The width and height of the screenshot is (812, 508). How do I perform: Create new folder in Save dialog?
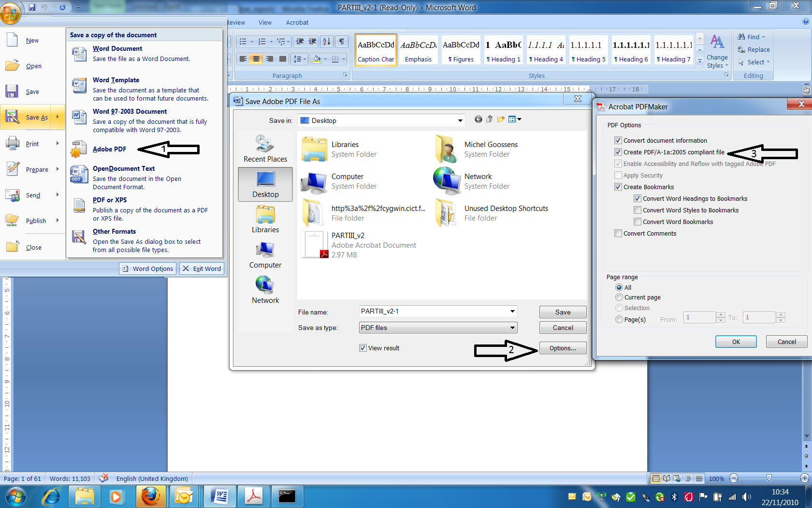pyautogui.click(x=501, y=120)
